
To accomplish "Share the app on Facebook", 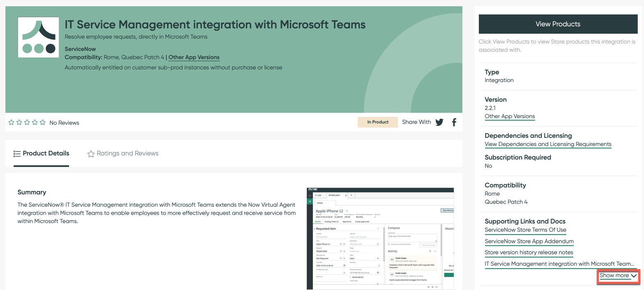I will point(454,122).
